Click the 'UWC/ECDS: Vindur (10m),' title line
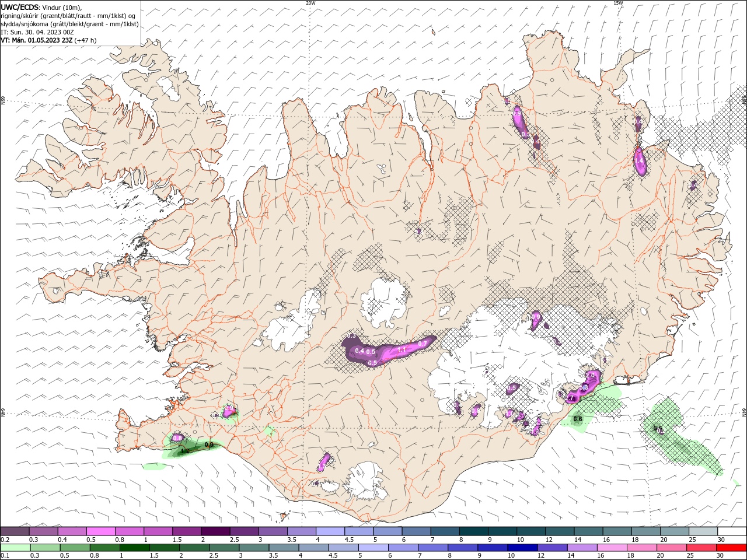The width and height of the screenshot is (747, 560). tap(41, 7)
